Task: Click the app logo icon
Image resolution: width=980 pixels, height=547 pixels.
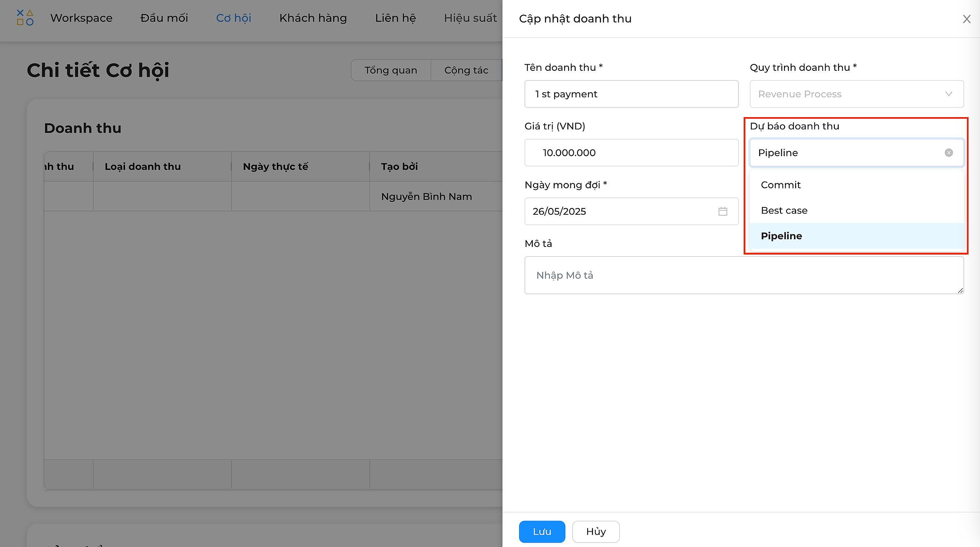Action: [25, 18]
